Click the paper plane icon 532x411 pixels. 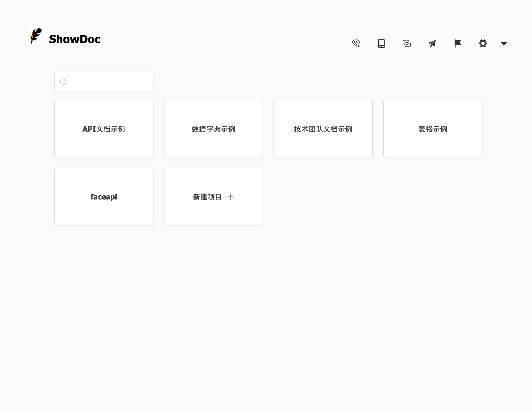(x=432, y=43)
